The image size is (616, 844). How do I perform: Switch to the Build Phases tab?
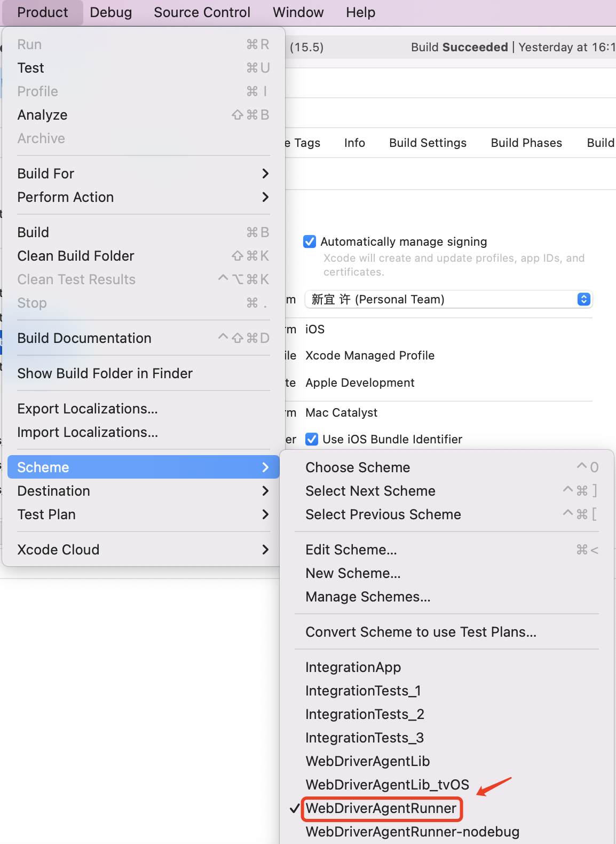tap(526, 143)
